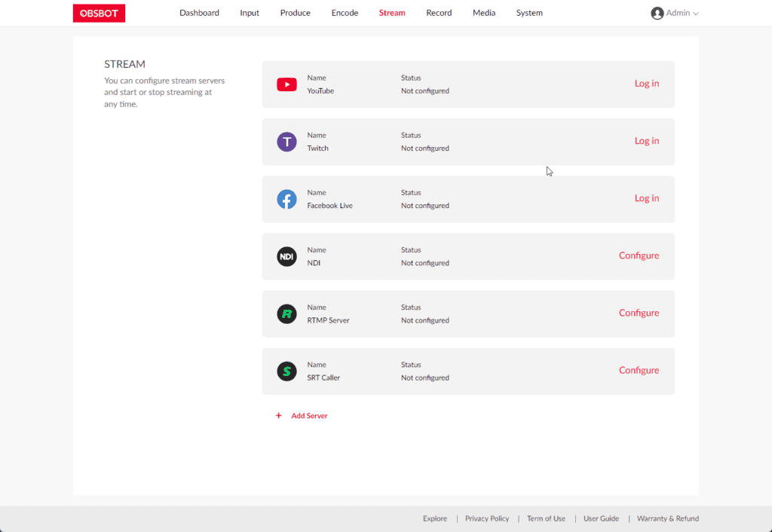
Task: Click the Facebook Live icon
Action: click(x=286, y=199)
